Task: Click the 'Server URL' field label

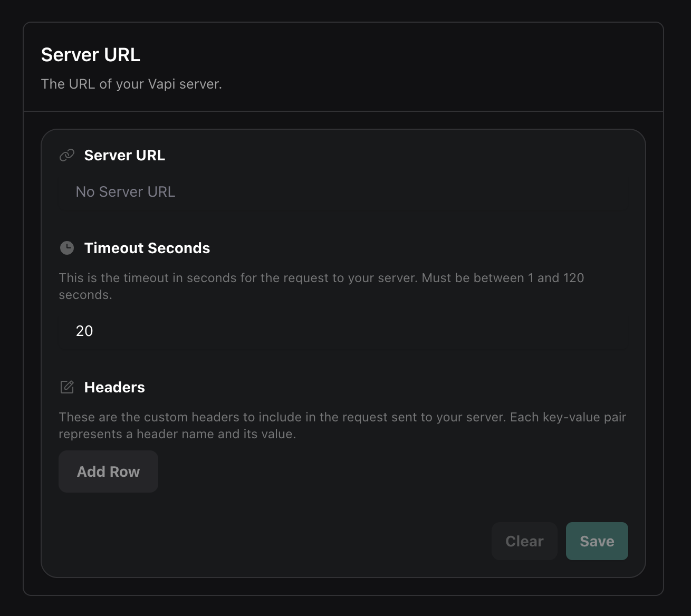Action: point(124,155)
